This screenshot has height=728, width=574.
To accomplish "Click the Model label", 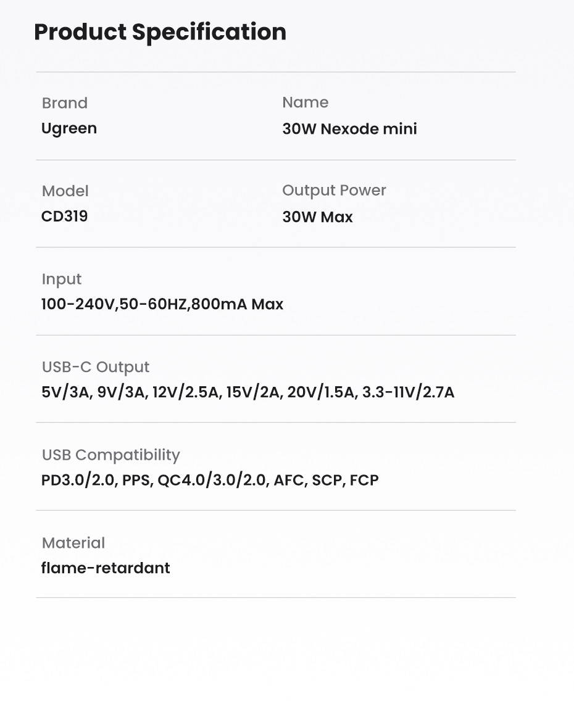I will point(65,191).
